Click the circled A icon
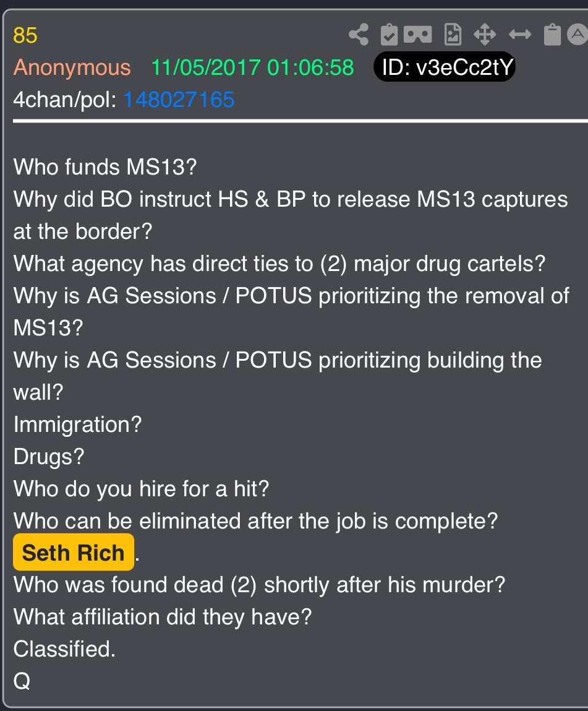Image resolution: width=588 pixels, height=711 pixels. pos(577,35)
